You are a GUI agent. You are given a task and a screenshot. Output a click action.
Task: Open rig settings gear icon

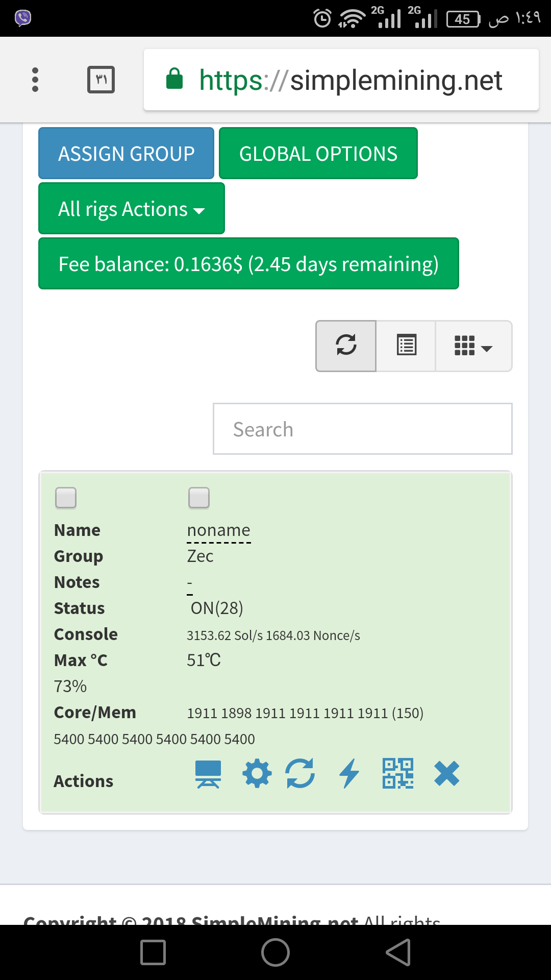257,774
